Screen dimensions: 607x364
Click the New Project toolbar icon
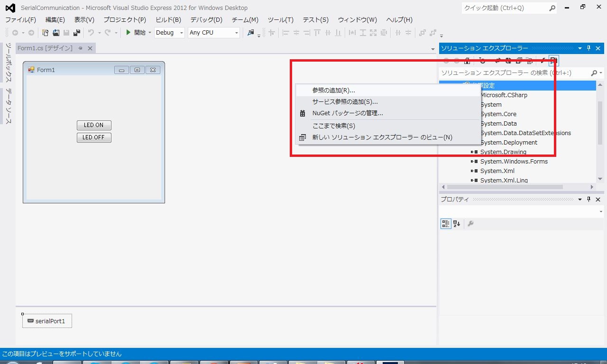(x=46, y=33)
